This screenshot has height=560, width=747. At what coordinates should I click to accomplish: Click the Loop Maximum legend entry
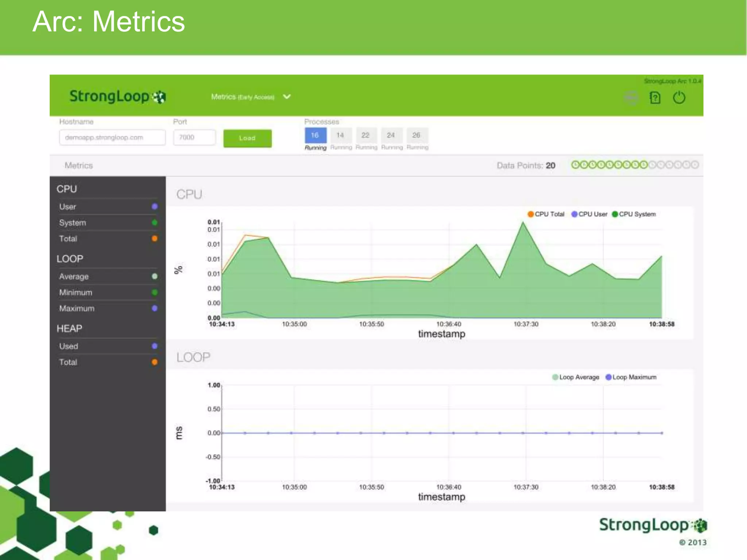(631, 377)
